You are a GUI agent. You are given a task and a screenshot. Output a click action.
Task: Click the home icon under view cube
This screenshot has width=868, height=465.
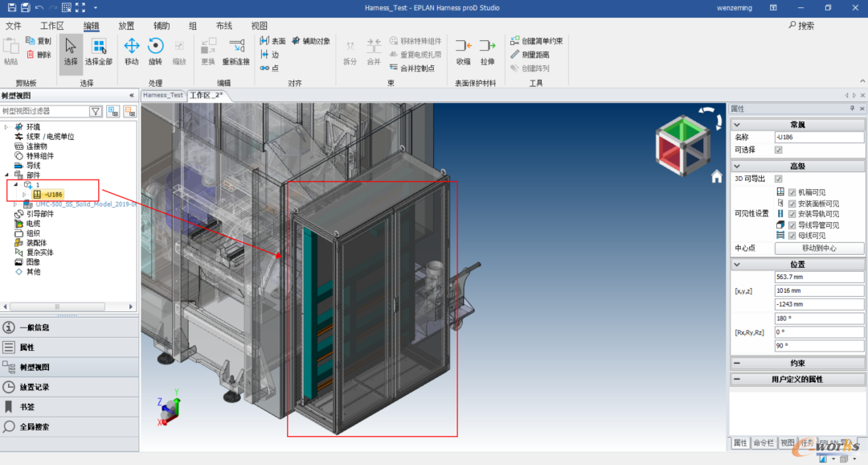coord(717,177)
